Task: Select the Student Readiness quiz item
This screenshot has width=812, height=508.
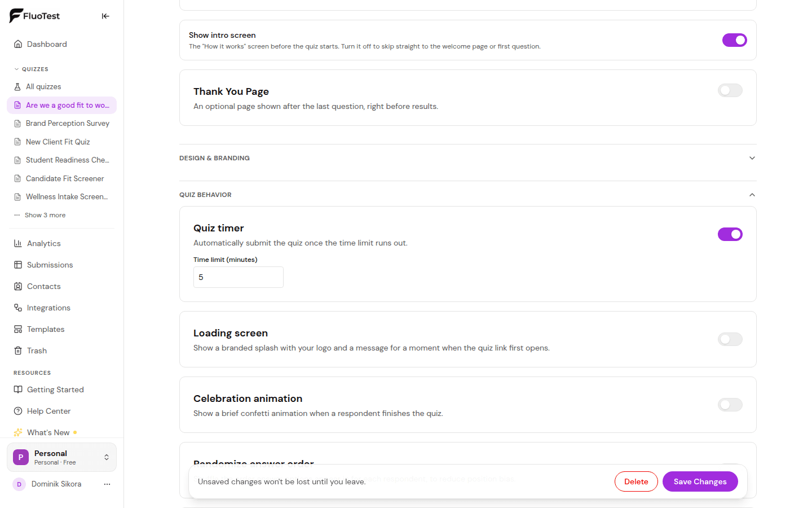Action: 61,160
